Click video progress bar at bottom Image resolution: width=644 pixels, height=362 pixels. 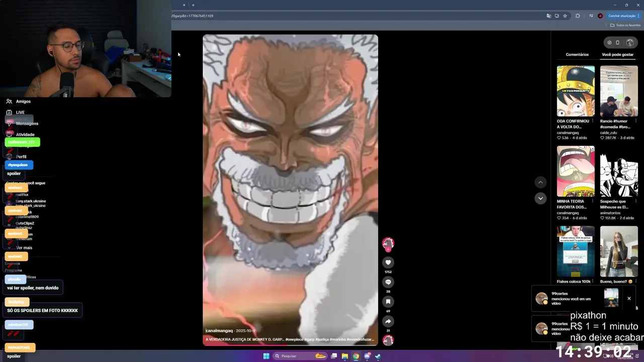tap(290, 344)
